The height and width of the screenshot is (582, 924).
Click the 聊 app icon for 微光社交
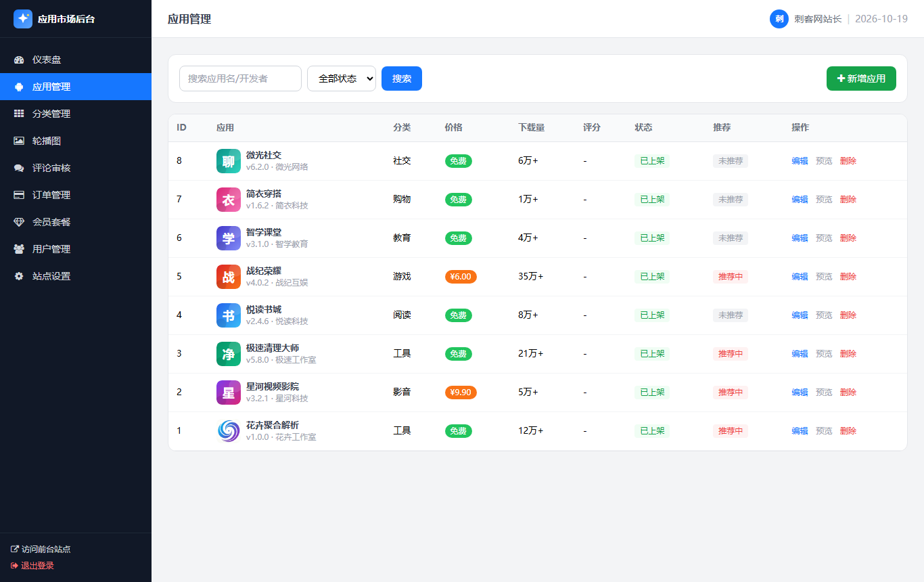(229, 161)
